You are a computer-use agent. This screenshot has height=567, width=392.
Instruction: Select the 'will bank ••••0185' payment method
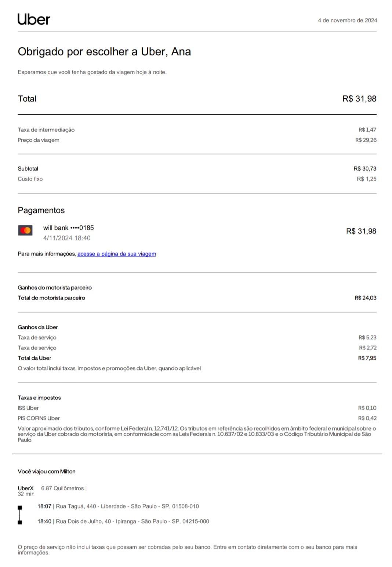tap(69, 228)
